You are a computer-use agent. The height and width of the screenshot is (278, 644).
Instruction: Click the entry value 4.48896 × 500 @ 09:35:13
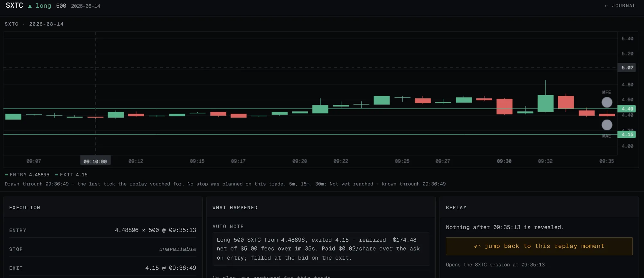point(156,230)
